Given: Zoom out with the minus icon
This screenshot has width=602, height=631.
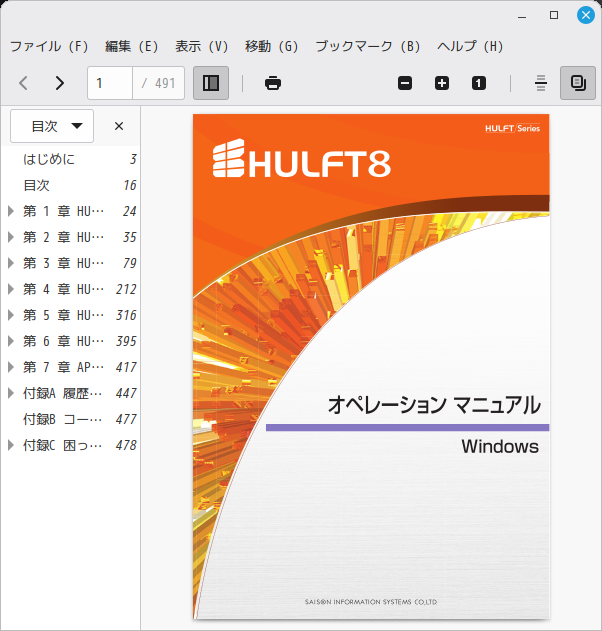Looking at the screenshot, I should [405, 83].
